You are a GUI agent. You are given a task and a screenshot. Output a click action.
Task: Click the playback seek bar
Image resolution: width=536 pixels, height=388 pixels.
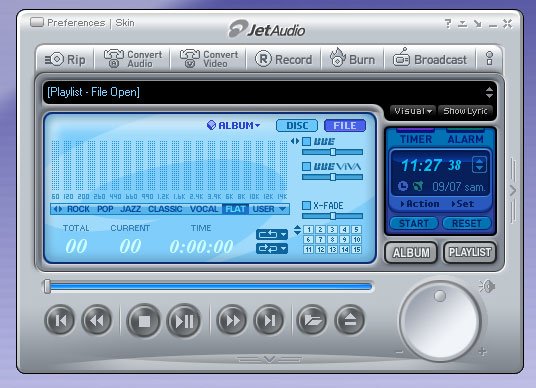209,286
